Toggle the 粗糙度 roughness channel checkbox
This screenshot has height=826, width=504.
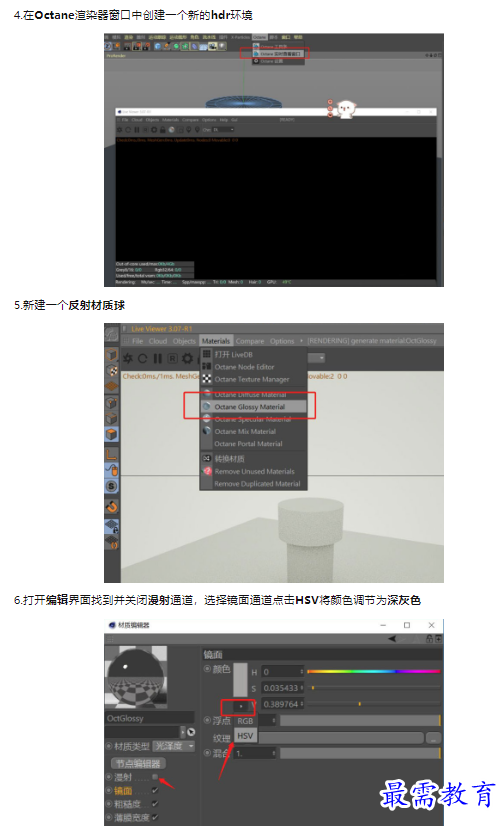[155, 803]
